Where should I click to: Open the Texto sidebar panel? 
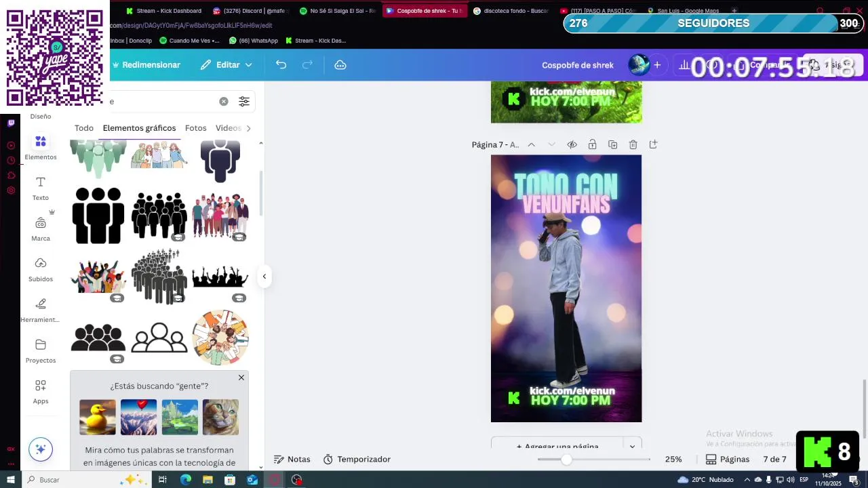[x=41, y=188]
